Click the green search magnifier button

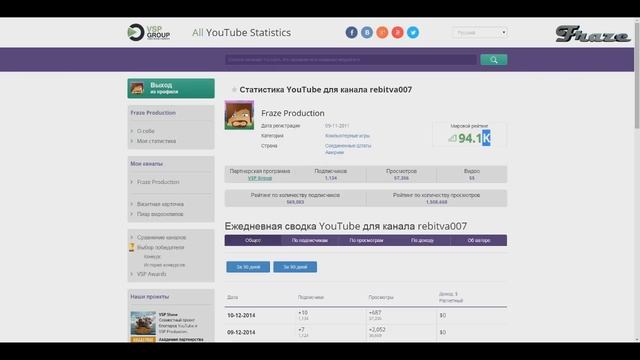click(x=493, y=60)
